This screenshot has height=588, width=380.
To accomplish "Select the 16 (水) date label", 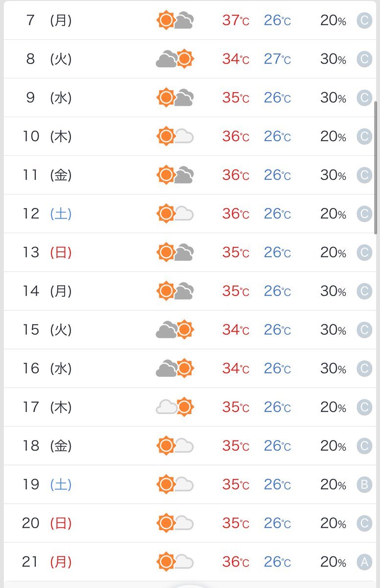I will point(47,368).
